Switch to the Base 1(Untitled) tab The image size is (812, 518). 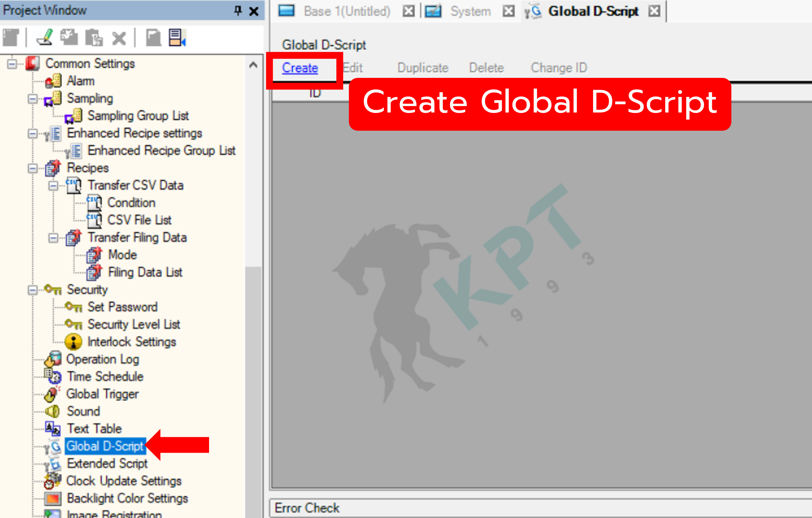(347, 11)
